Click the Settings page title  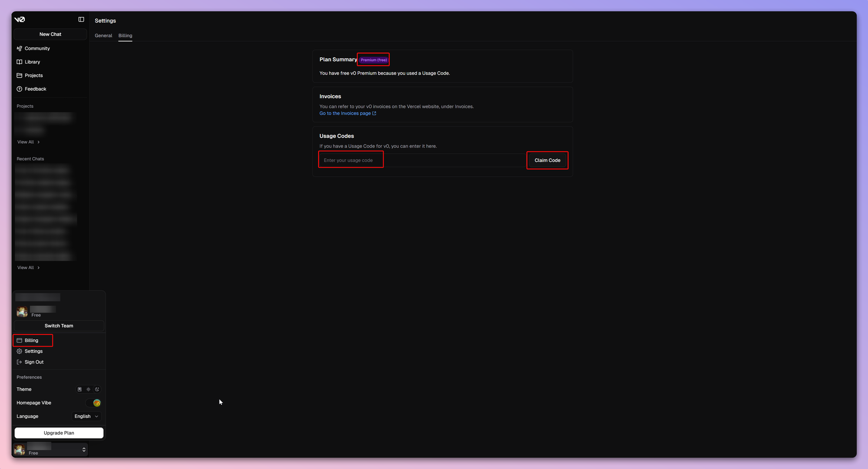coord(105,21)
